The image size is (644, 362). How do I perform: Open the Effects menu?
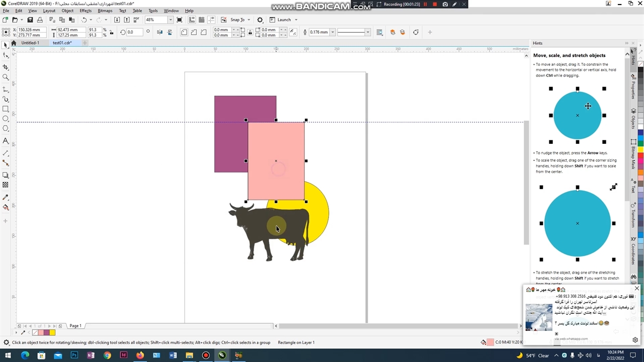[x=86, y=11]
